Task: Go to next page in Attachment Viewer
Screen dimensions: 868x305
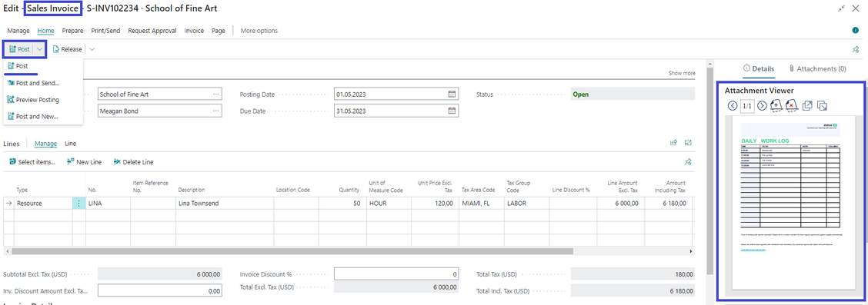Action: point(763,105)
